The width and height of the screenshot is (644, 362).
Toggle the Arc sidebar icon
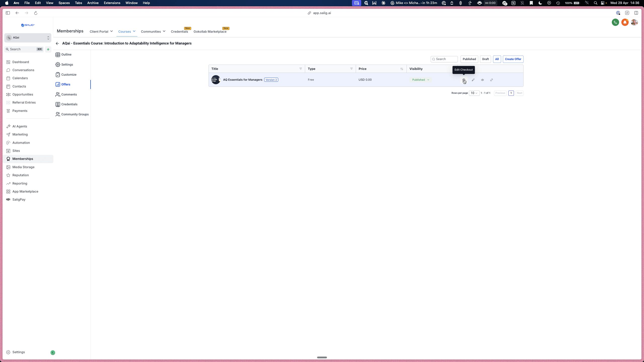(8, 13)
